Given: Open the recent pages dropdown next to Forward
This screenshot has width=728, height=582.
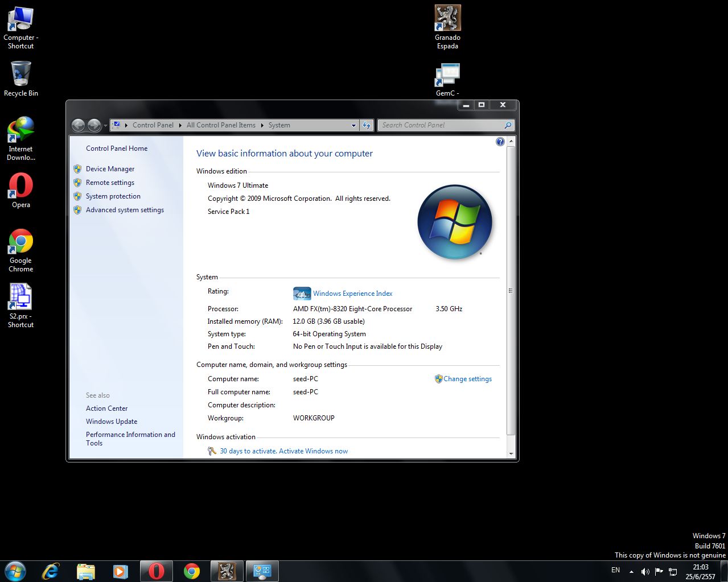Looking at the screenshot, I should click(x=105, y=126).
